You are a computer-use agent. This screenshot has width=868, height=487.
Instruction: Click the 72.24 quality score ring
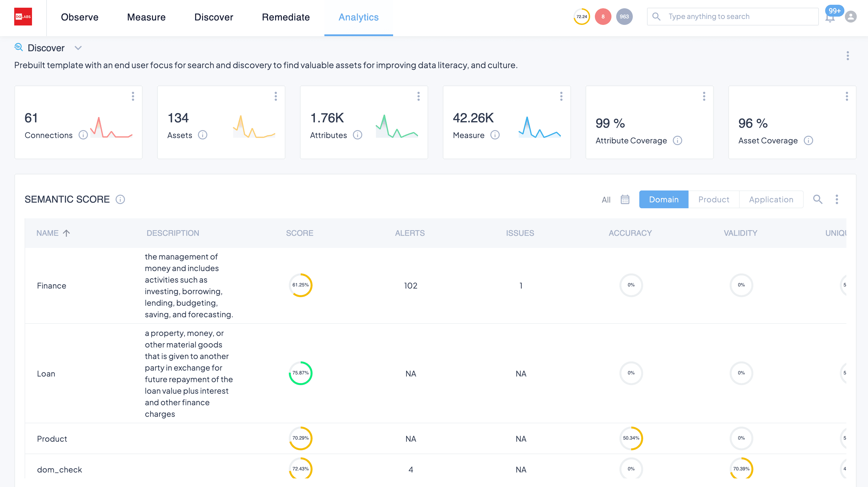click(581, 16)
